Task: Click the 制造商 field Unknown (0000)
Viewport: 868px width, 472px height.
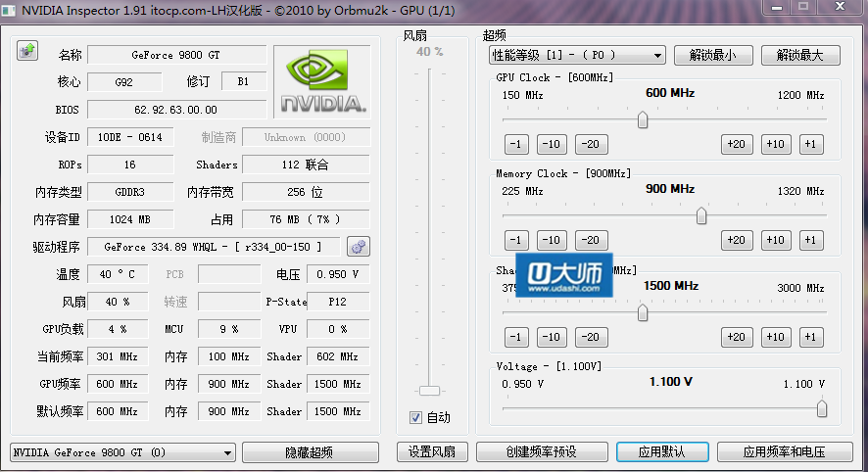Action: pyautogui.click(x=306, y=137)
